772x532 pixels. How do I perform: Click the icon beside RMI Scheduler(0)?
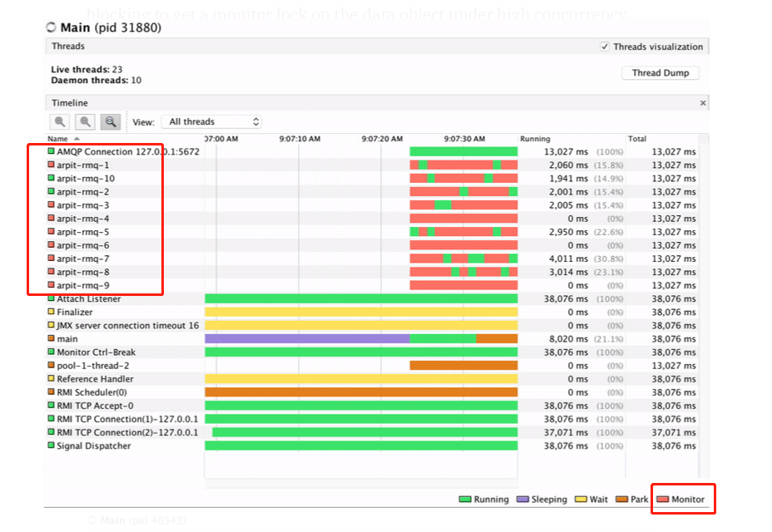click(x=51, y=392)
